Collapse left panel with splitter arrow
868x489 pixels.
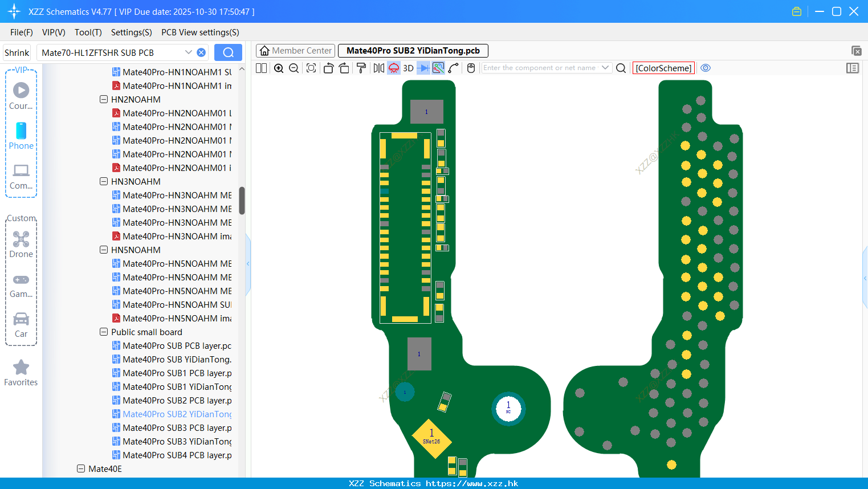248,263
